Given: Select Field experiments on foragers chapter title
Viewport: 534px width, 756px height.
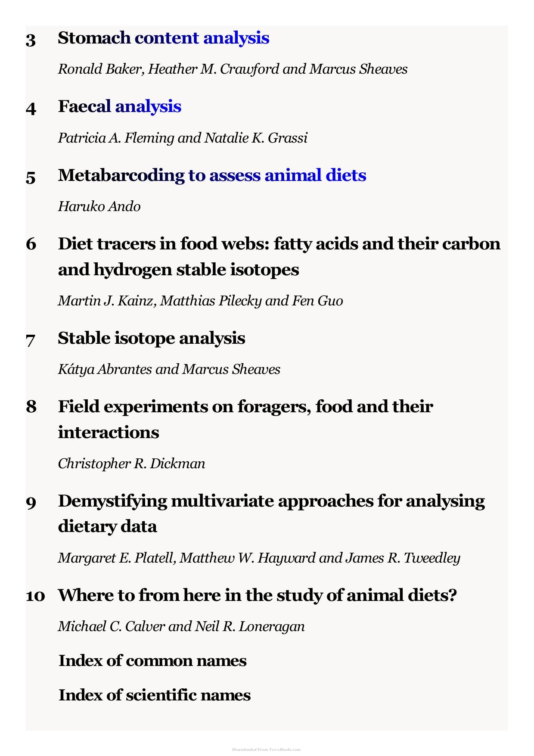Looking at the screenshot, I should tap(245, 419).
